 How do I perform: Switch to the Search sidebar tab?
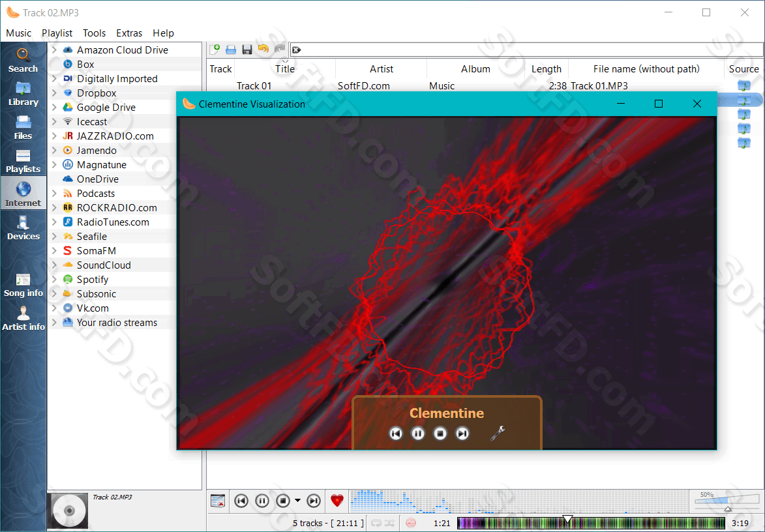pyautogui.click(x=23, y=60)
